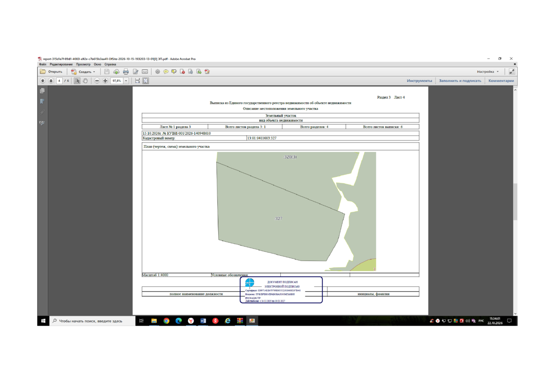Open the Комментарии pane
555x392 pixels.
pos(501,81)
